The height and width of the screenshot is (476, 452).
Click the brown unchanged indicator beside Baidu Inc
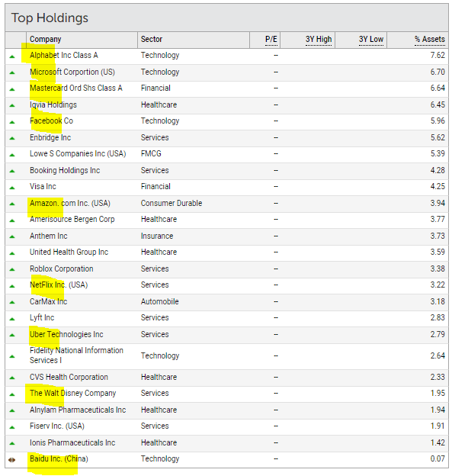pos(12,460)
